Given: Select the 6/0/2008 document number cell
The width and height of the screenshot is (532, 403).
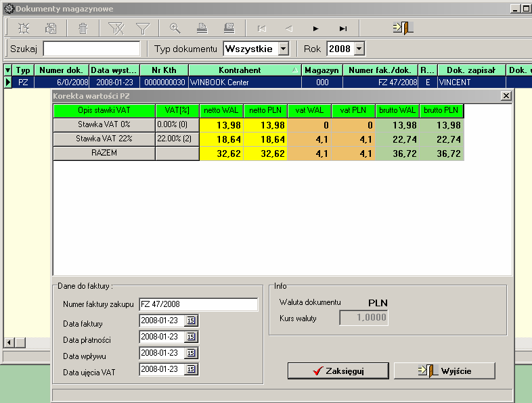Looking at the screenshot, I should point(62,82).
